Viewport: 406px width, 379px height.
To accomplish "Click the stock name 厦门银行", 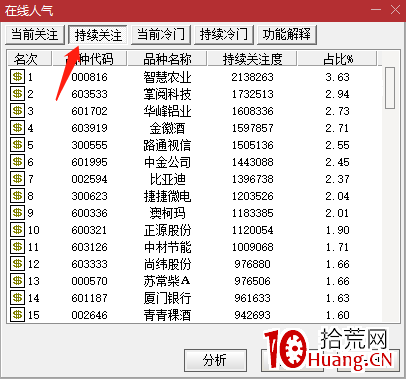I will pyautogui.click(x=167, y=298).
